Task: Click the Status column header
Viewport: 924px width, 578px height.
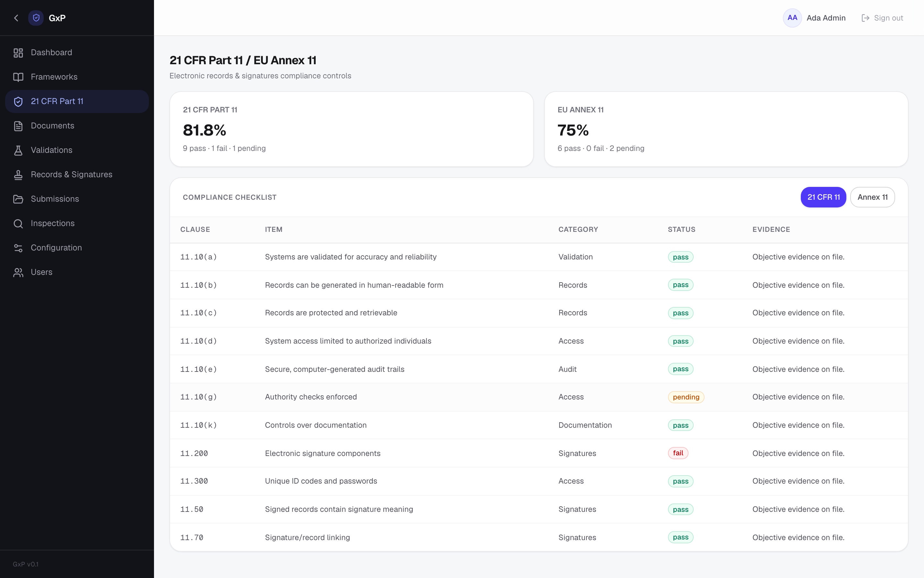Action: [681, 229]
